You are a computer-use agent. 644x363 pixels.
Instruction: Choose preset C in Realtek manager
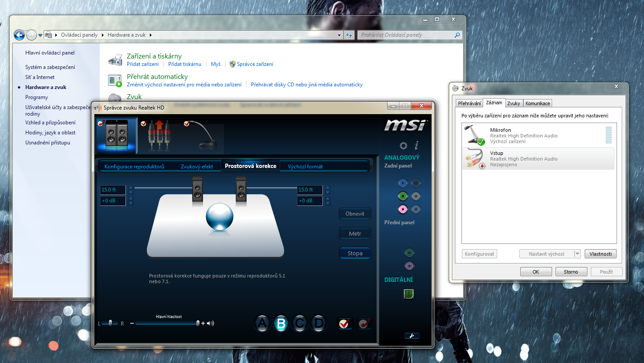pos(300,323)
